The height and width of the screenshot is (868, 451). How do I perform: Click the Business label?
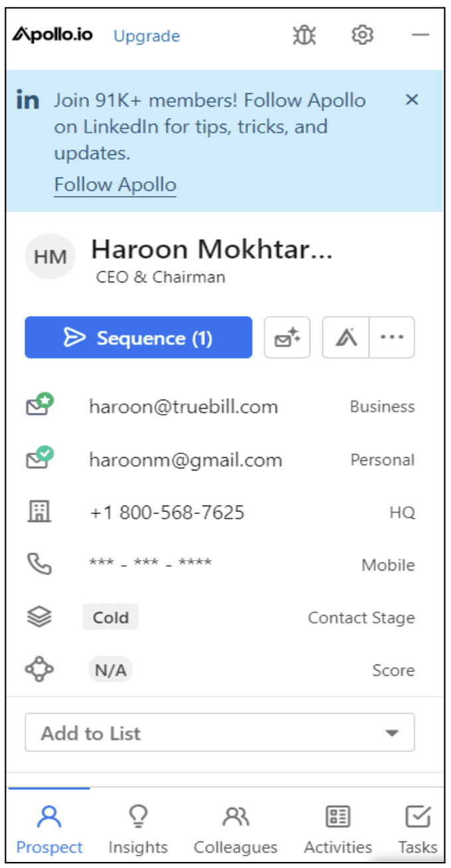382,407
